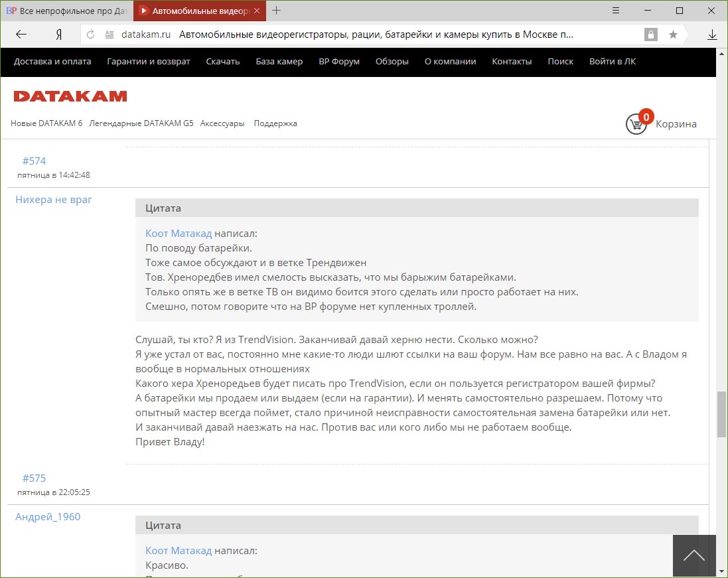Open the Андрей_1960 user profile
Screen dimensions: 728x578
click(48, 516)
